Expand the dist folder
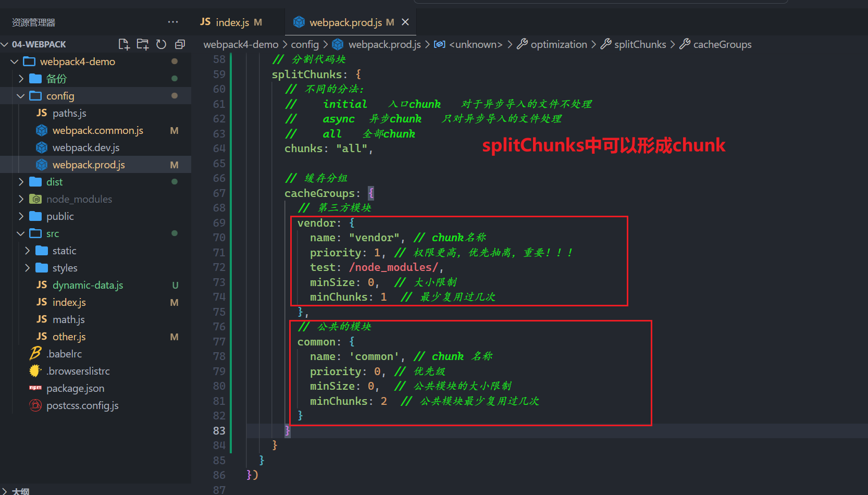The width and height of the screenshot is (868, 495). (21, 182)
